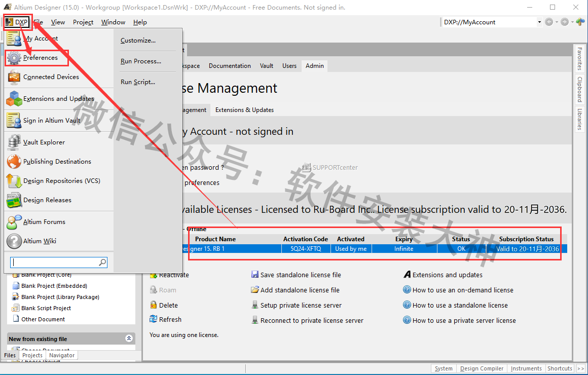Open Altium Wiki help entry
Screen dimensions: 588x375
coord(40,241)
